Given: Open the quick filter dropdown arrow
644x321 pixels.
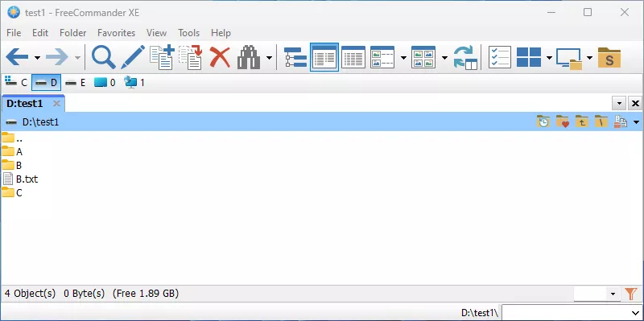Looking at the screenshot, I should coord(613,294).
